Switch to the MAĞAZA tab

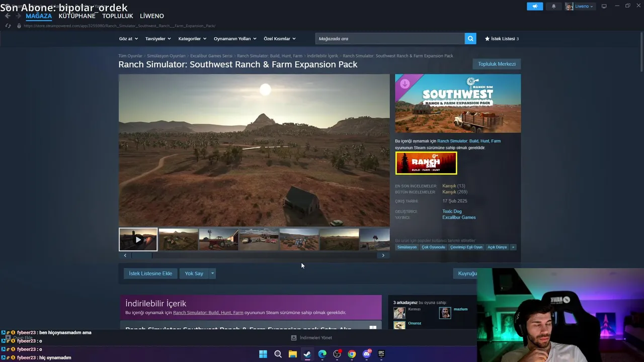[x=39, y=16]
